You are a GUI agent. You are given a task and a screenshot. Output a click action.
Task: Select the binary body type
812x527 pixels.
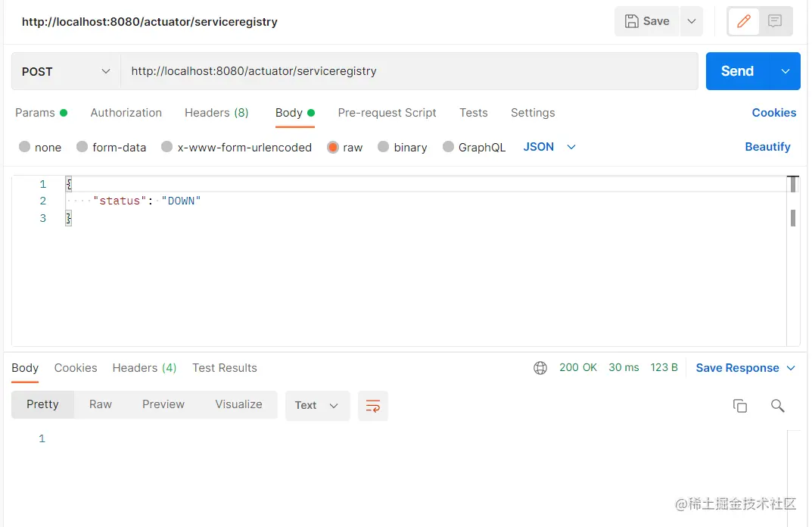coord(403,147)
